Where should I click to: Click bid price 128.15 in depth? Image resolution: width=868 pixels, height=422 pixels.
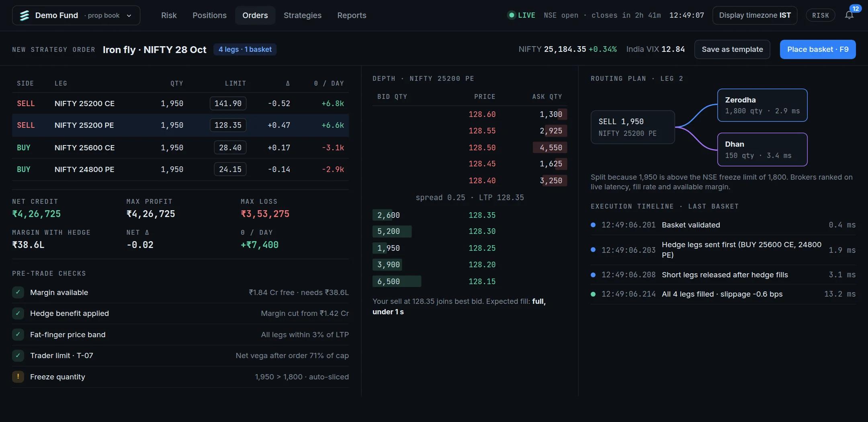[x=482, y=281]
